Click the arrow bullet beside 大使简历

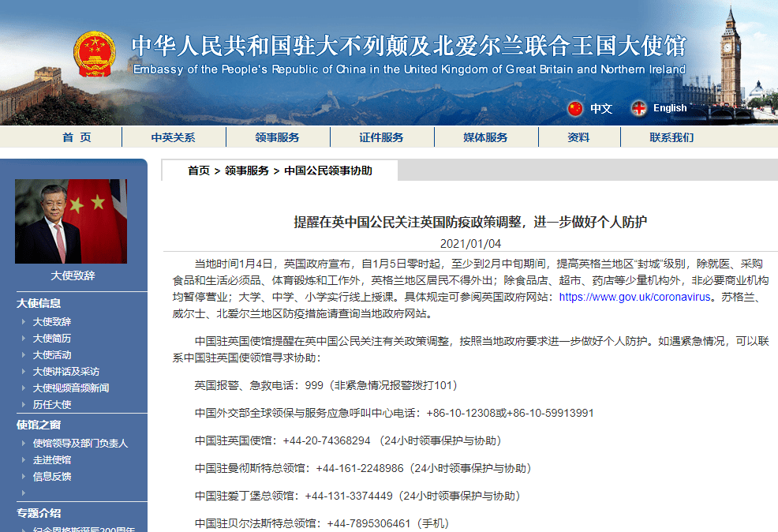[x=24, y=338]
